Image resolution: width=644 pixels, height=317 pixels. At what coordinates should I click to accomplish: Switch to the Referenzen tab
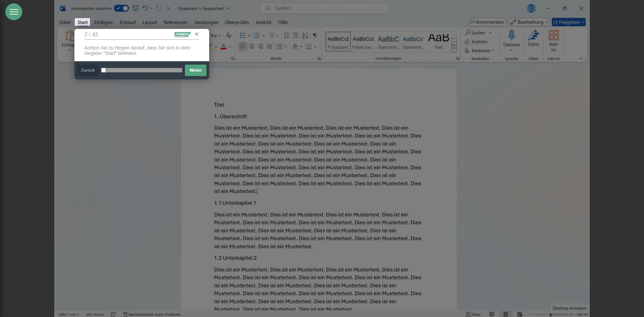tap(175, 22)
